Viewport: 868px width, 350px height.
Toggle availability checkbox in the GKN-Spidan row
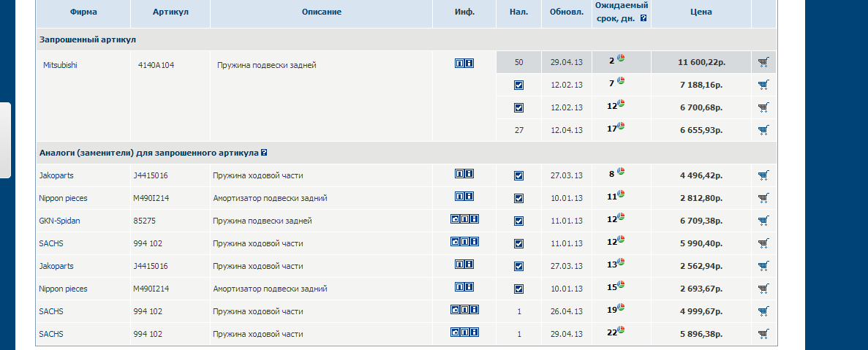click(518, 221)
